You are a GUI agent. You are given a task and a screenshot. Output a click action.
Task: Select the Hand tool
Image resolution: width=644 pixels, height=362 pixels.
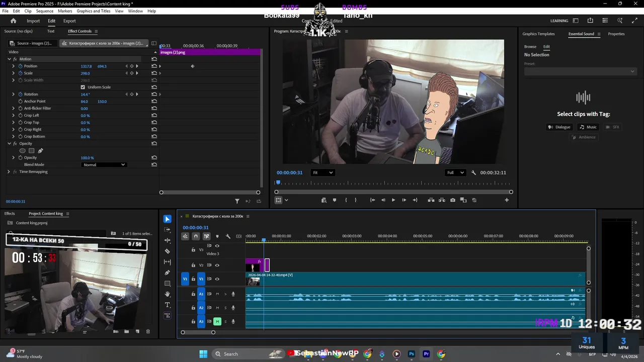click(168, 294)
